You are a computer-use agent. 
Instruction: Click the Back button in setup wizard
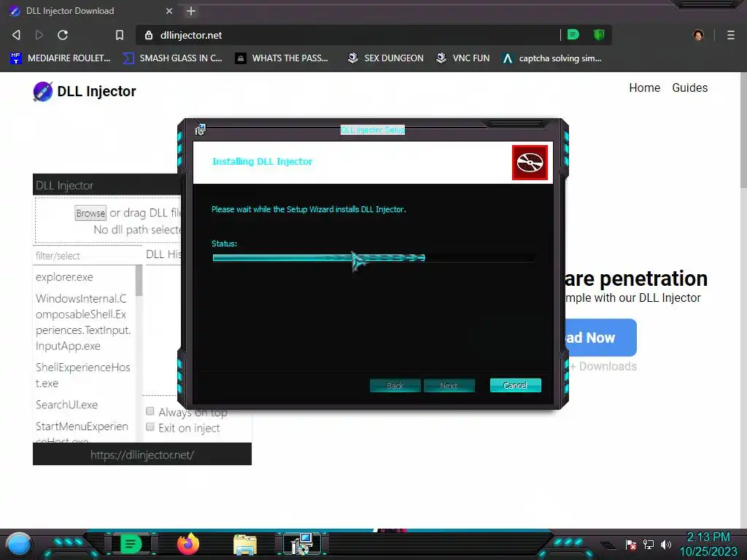pyautogui.click(x=395, y=385)
